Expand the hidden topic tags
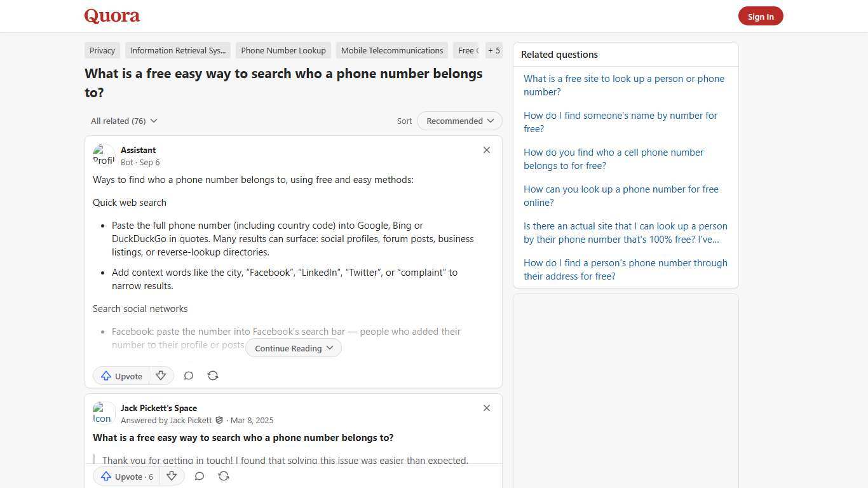This screenshot has height=488, width=868. 493,50
